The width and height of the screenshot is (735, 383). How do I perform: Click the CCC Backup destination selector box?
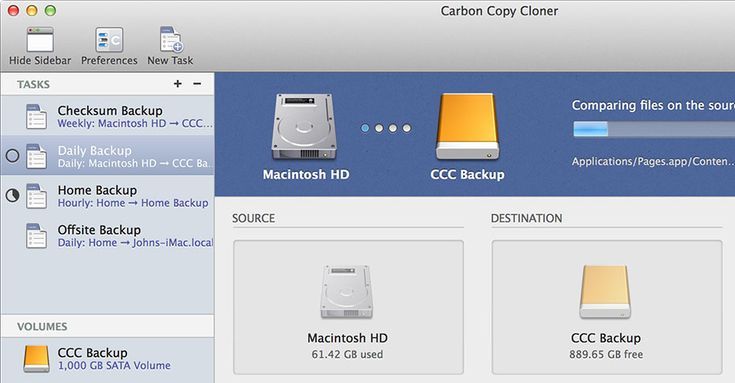point(607,308)
